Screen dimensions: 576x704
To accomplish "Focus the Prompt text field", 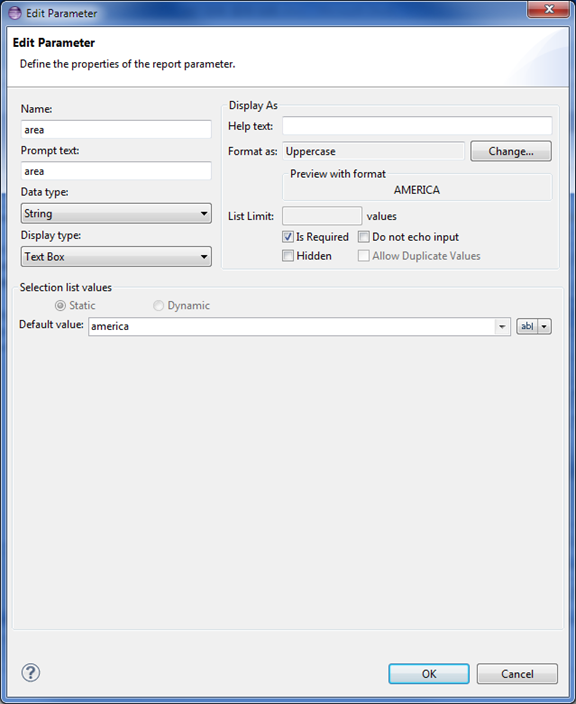I will coord(116,171).
